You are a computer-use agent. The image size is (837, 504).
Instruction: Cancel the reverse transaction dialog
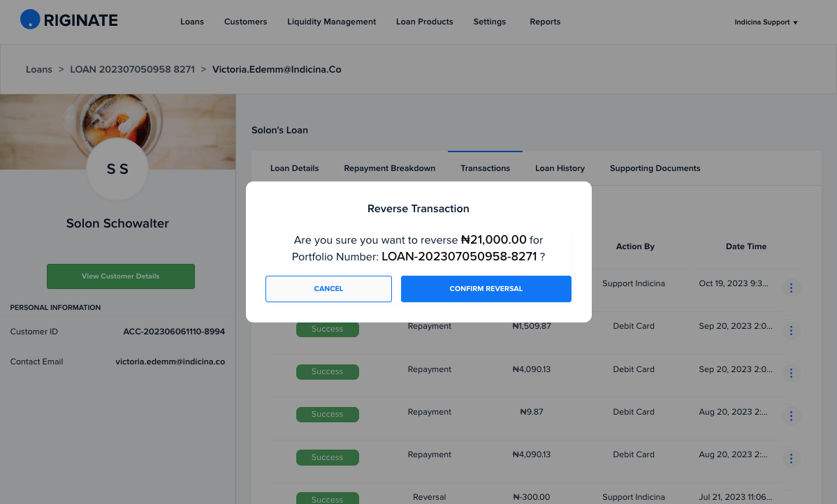pyautogui.click(x=329, y=289)
